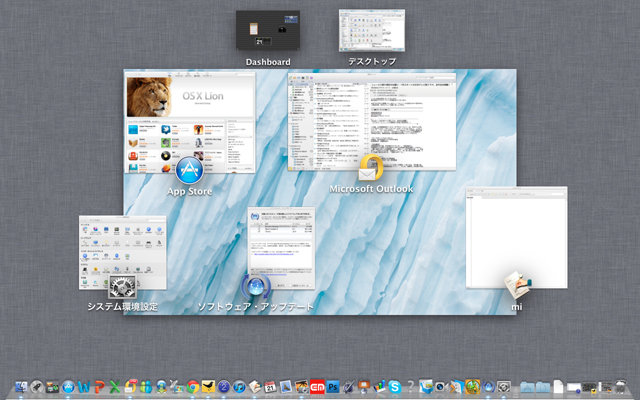Viewport: 640px width, 400px height.
Task: Click the "Microsoft Outlook" label text
Action: tap(371, 189)
